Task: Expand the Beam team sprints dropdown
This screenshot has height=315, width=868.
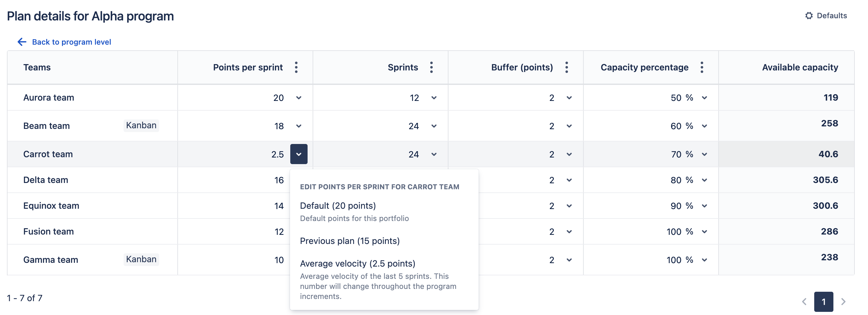Action: point(434,126)
